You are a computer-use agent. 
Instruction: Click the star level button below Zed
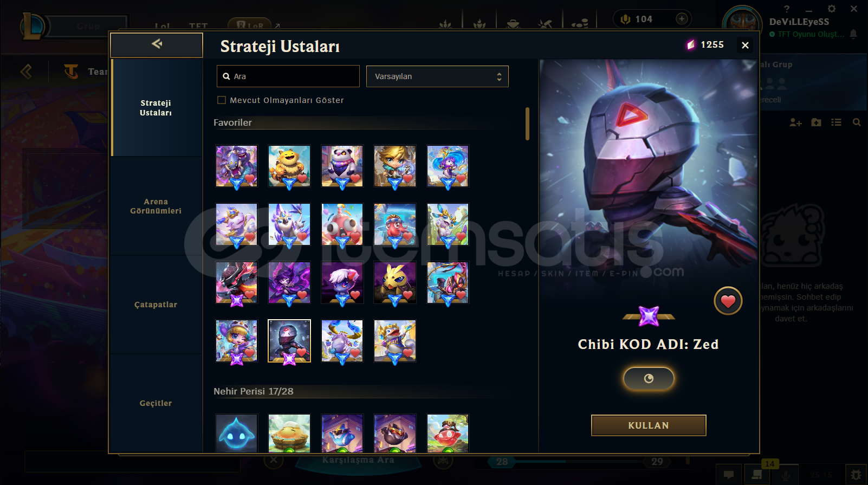click(649, 378)
